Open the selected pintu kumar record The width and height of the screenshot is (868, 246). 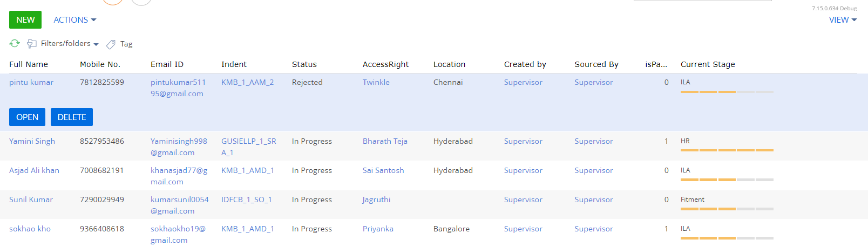coord(27,117)
